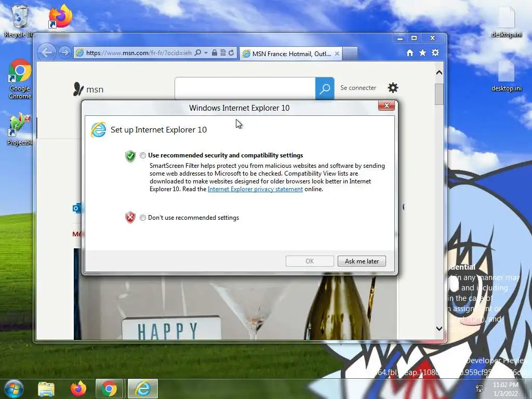This screenshot has height=399, width=532.
Task: Select the Project64 desktop shortcut
Action: (19, 129)
